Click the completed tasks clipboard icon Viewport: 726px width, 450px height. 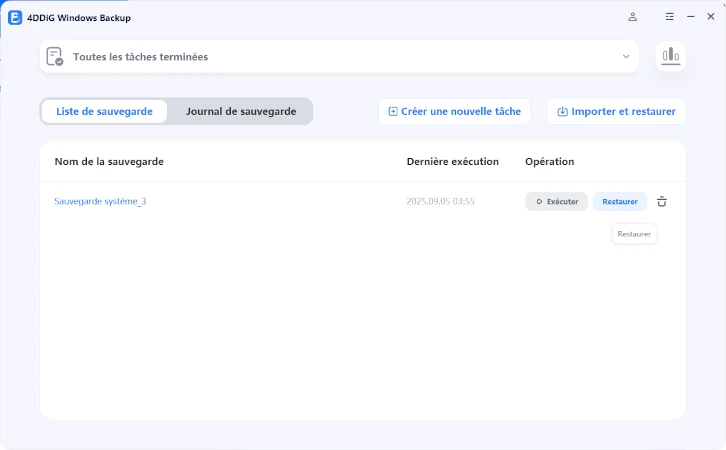(x=55, y=56)
